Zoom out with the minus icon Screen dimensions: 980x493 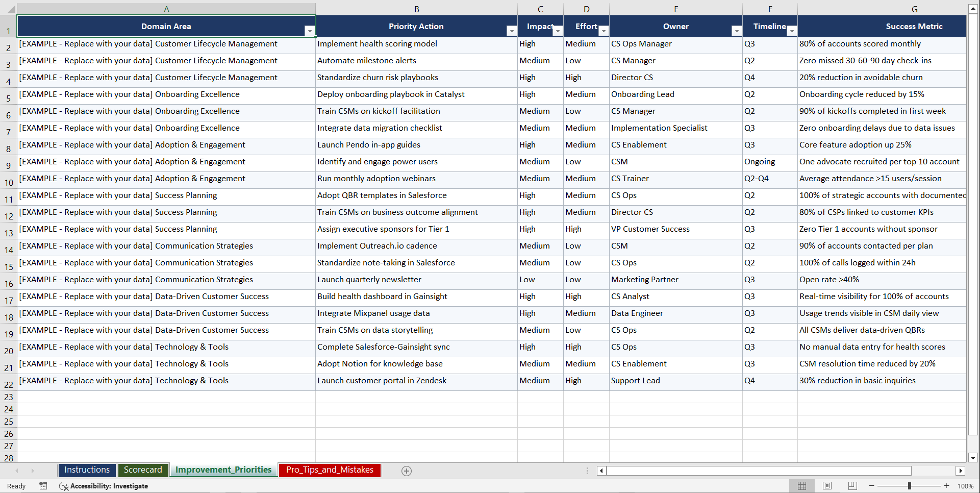pos(871,486)
